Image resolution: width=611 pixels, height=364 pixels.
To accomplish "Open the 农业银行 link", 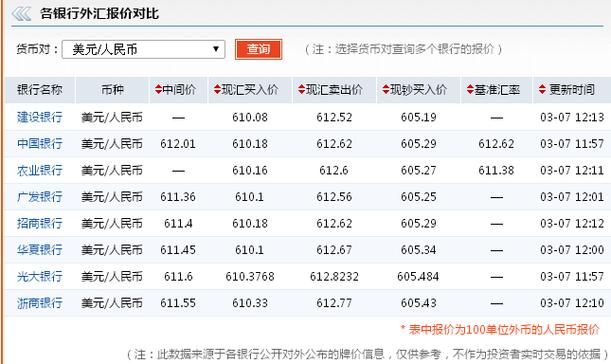I will [40, 170].
